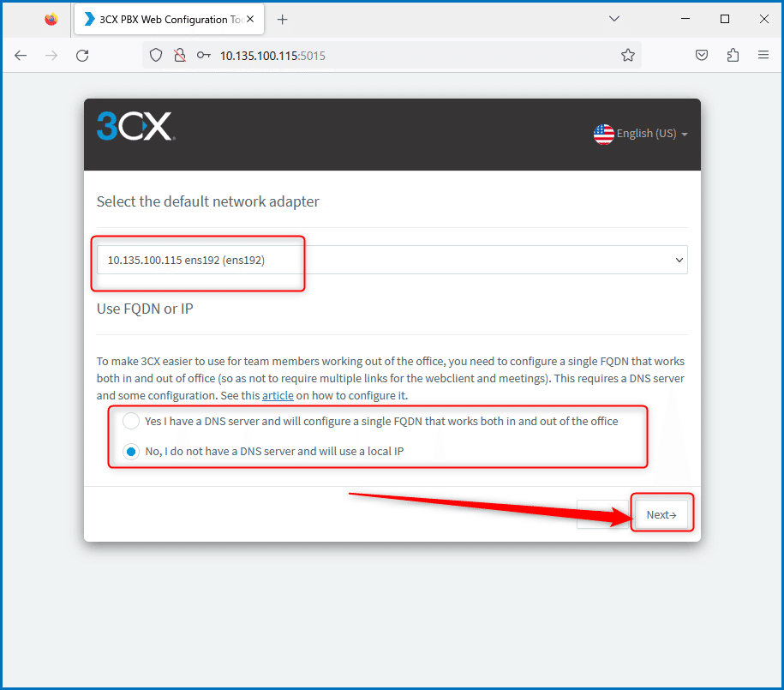Open the list all tabs chevron
Viewport: 784px width, 690px height.
click(x=614, y=19)
